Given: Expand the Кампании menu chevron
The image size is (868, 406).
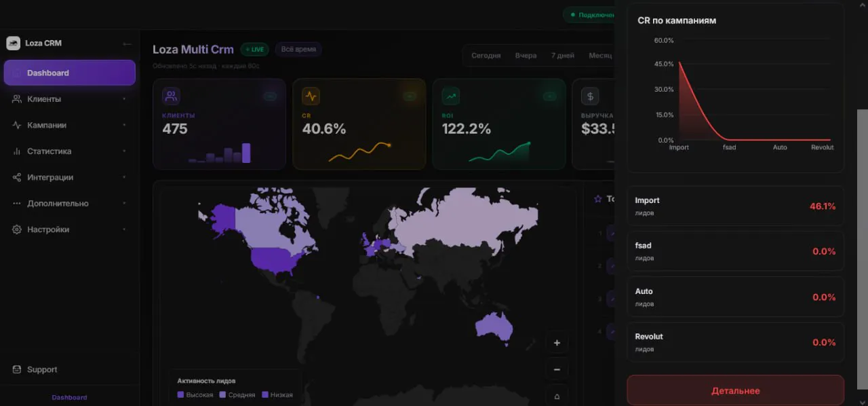Looking at the screenshot, I should coord(124,125).
